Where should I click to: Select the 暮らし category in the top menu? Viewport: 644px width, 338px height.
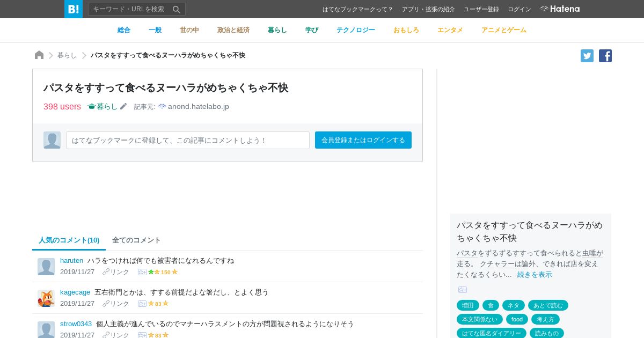[277, 30]
